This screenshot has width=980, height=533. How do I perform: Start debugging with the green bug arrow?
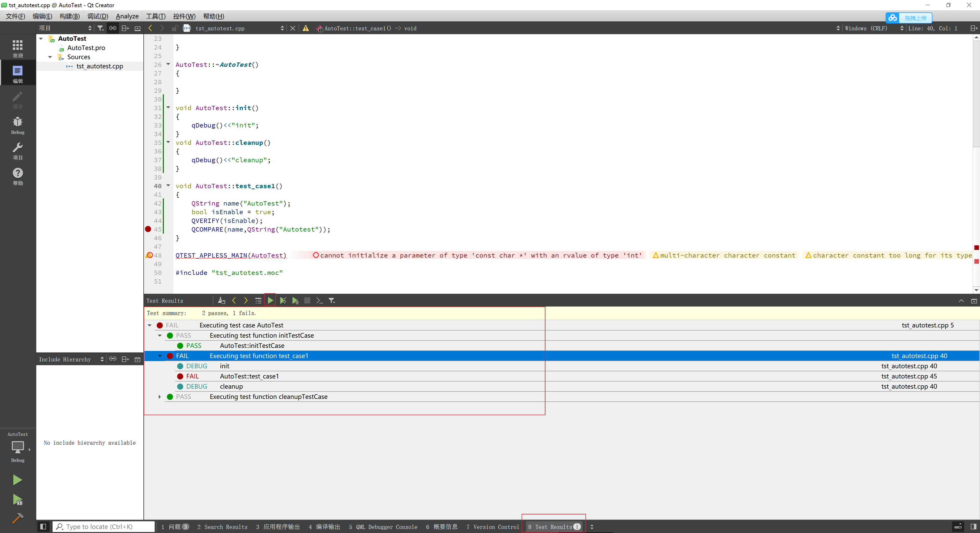(18, 500)
